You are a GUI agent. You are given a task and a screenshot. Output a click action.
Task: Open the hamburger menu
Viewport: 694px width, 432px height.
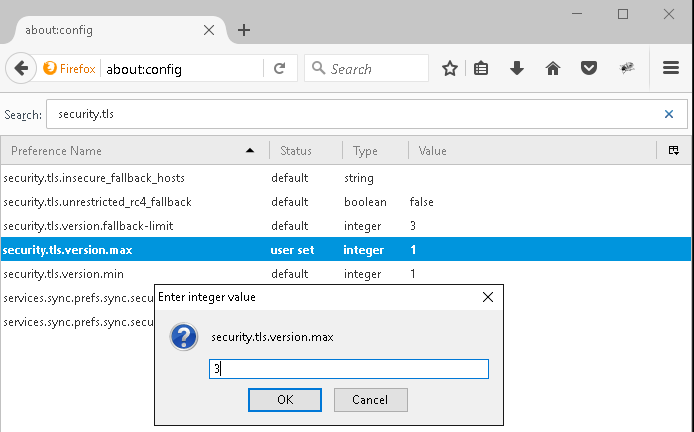pos(671,68)
